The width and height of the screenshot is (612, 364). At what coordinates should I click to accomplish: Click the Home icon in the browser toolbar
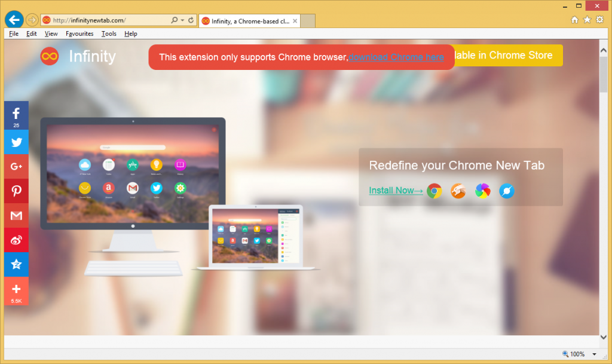click(x=574, y=20)
